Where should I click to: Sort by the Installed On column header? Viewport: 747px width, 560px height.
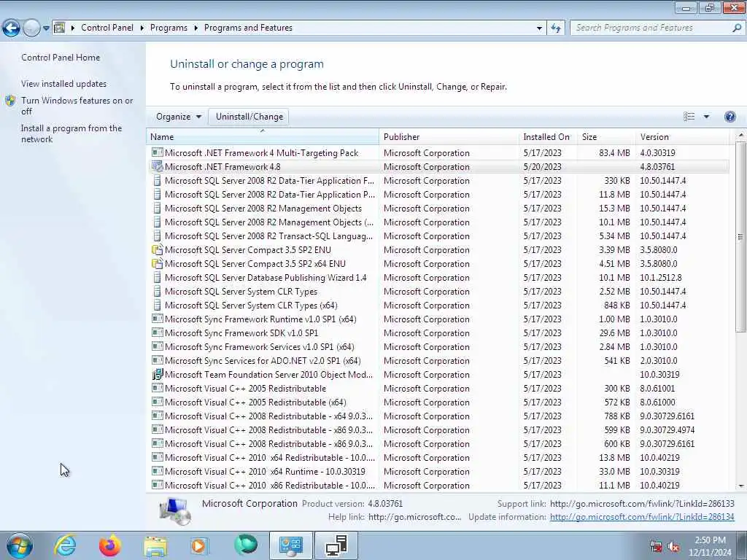point(548,136)
